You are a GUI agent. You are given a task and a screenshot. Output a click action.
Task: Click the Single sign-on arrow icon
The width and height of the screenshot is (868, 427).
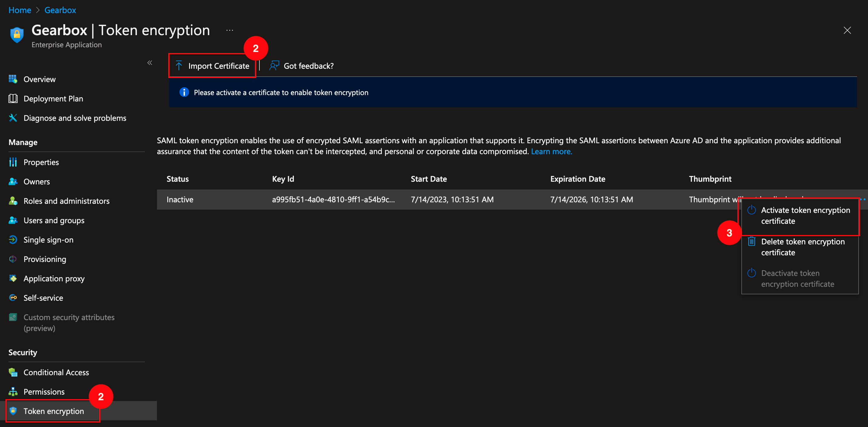coord(13,240)
